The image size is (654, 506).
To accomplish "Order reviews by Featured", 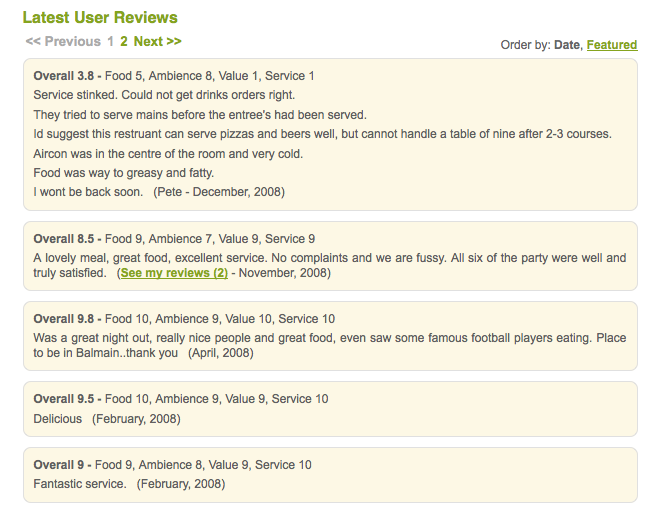I will (612, 45).
